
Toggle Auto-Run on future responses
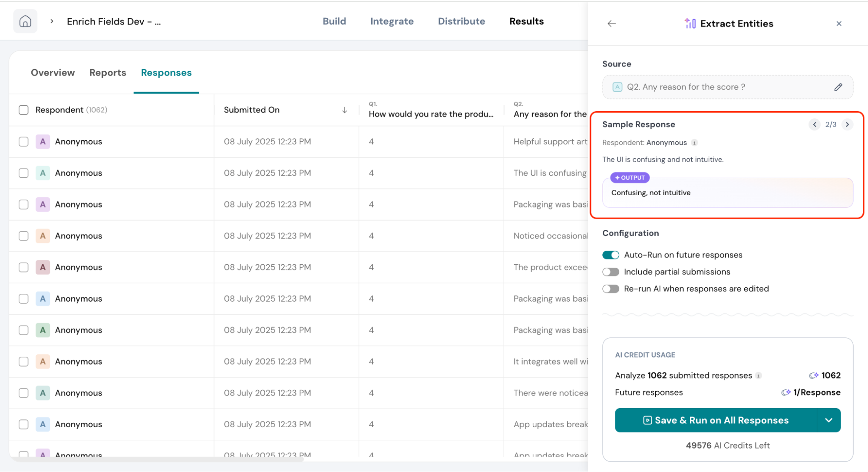[611, 255]
